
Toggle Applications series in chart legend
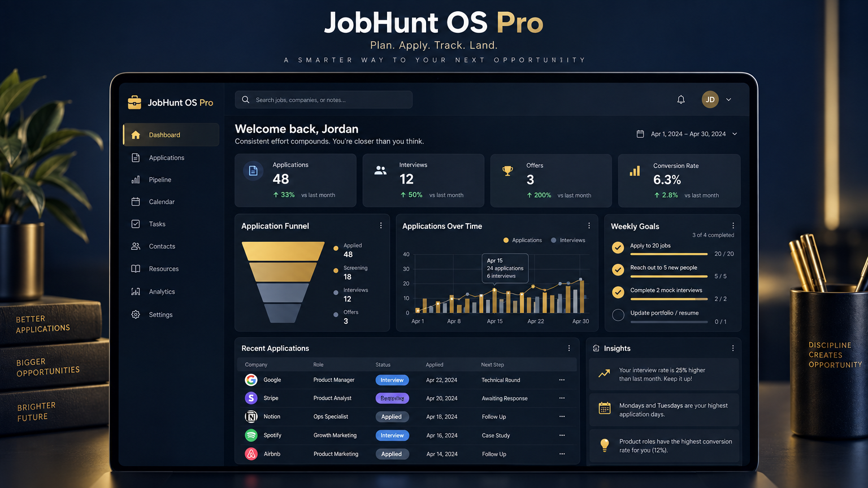523,240
